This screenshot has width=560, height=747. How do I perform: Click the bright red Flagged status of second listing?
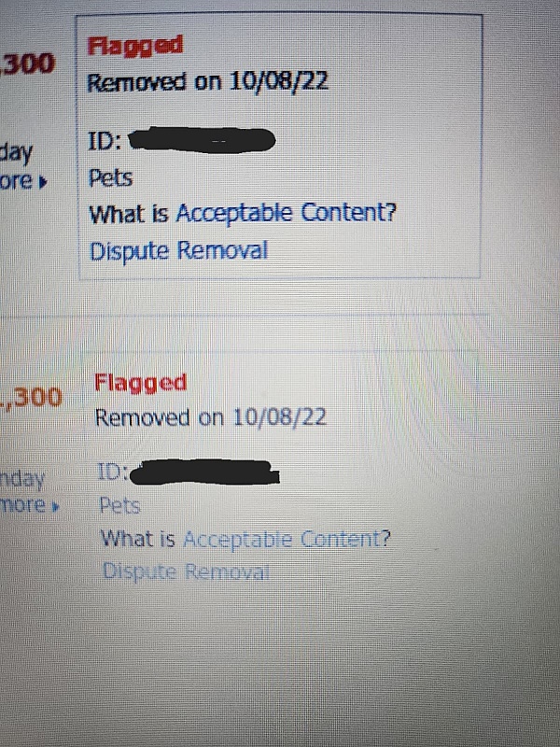point(141,384)
